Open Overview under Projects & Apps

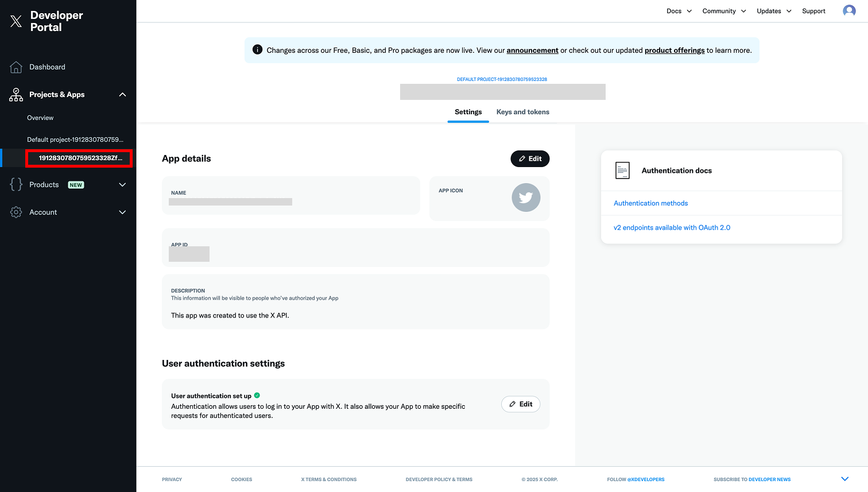[40, 118]
